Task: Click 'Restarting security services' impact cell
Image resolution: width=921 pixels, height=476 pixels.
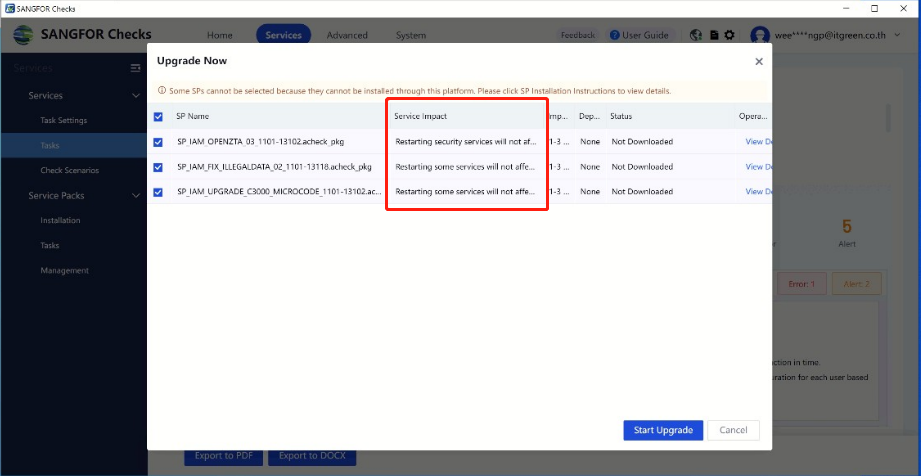Action: tap(465, 142)
